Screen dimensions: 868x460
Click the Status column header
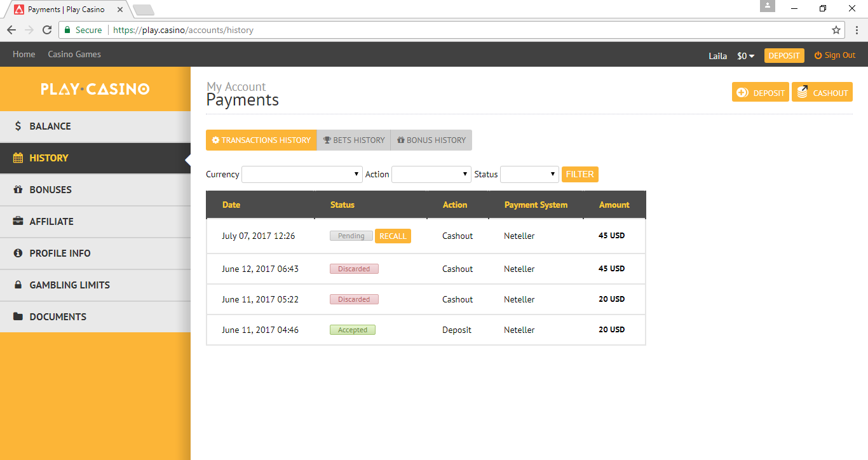coord(342,205)
